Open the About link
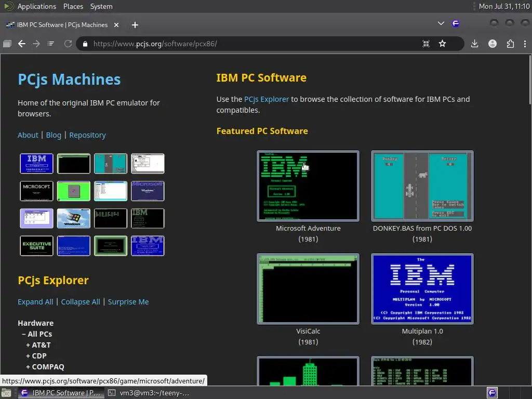The image size is (532, 399). click(28, 135)
